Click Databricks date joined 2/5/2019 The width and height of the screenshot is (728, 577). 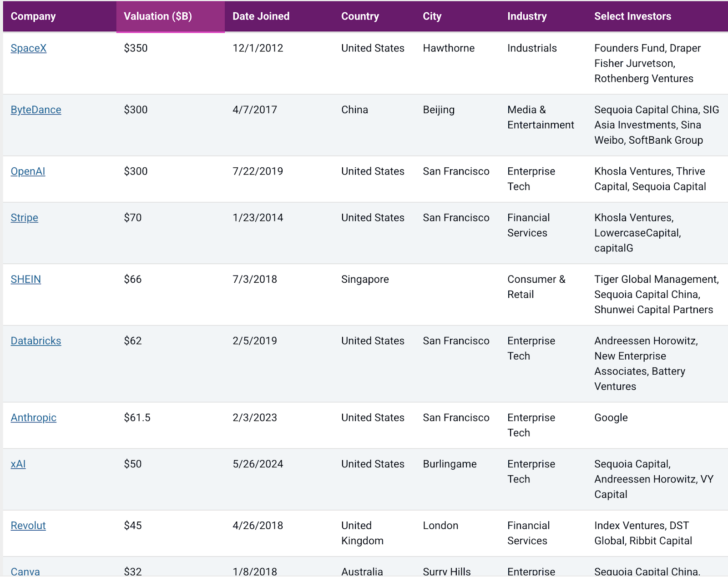(x=255, y=341)
